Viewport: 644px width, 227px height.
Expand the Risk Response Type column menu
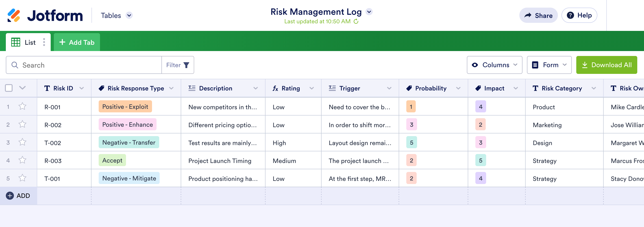click(x=171, y=88)
